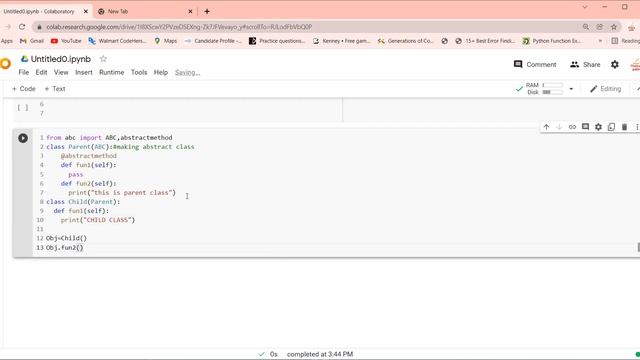Click the share page icon in address bar
Viewport: 640px width, 360px height.
click(x=600, y=27)
